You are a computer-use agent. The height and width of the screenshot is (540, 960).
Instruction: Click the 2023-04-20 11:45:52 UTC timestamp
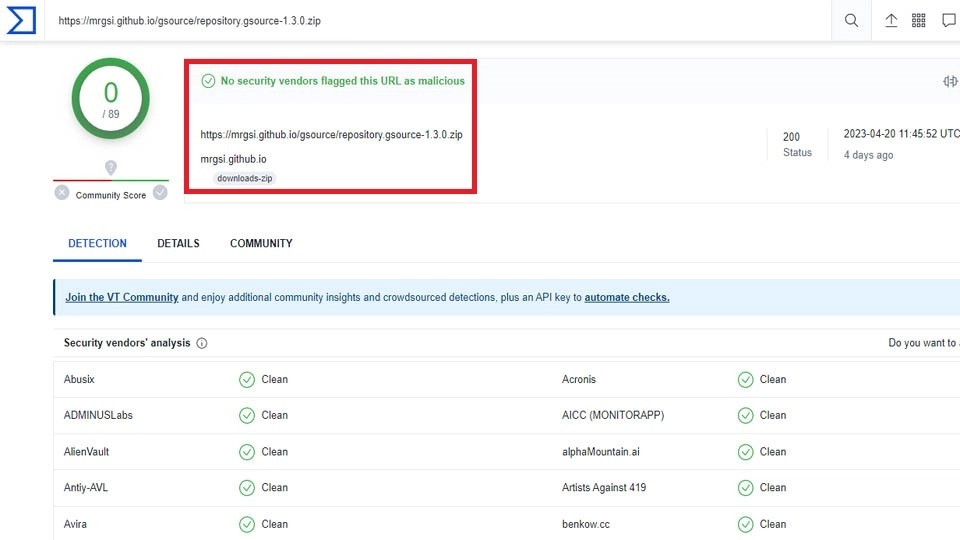[x=901, y=133]
